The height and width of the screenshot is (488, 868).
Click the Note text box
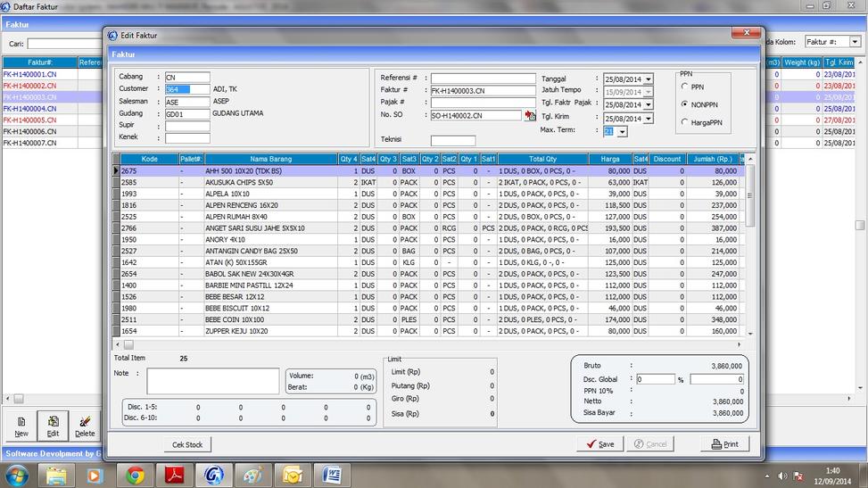(212, 381)
